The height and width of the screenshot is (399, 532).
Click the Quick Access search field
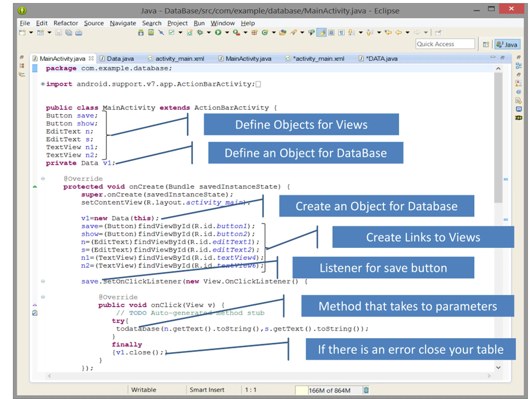[445, 44]
